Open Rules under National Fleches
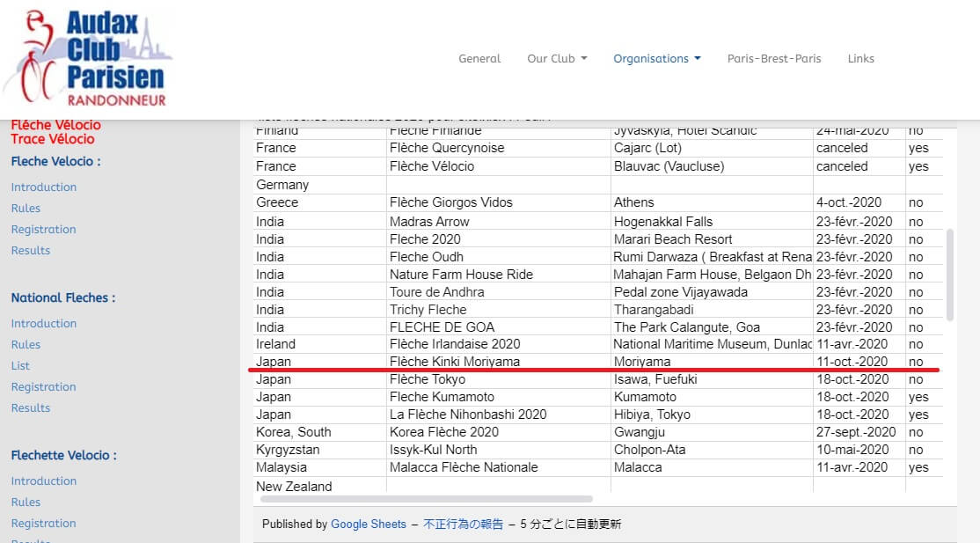 (26, 345)
